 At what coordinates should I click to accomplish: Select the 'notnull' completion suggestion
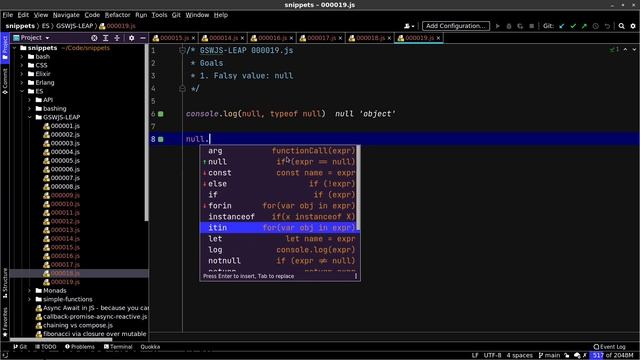[278, 261]
